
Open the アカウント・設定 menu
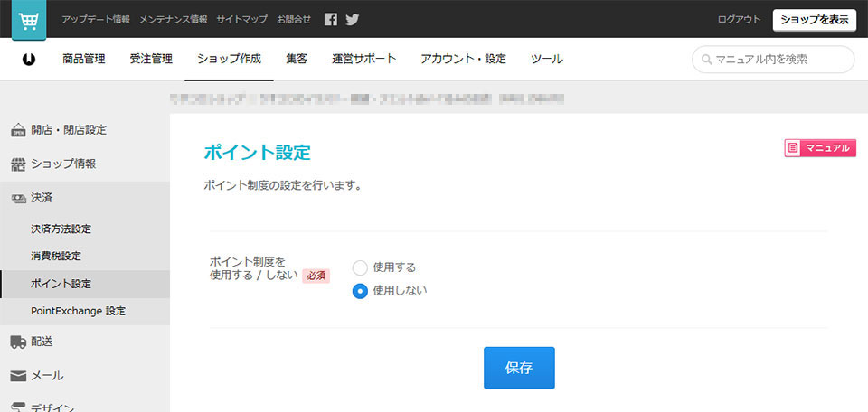463,59
